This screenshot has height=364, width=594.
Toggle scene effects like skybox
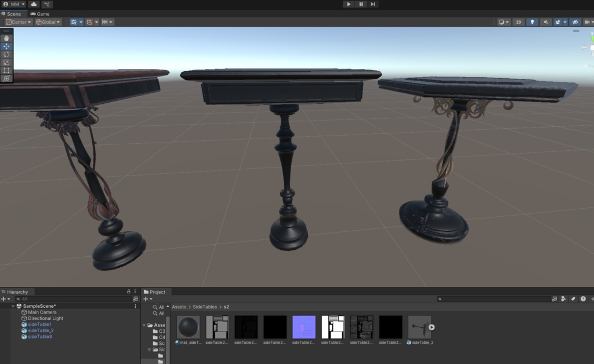point(557,22)
